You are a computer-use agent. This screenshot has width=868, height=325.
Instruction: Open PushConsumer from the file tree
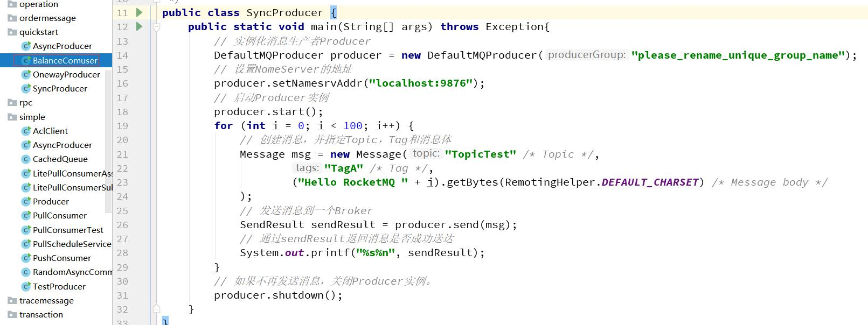point(62,258)
